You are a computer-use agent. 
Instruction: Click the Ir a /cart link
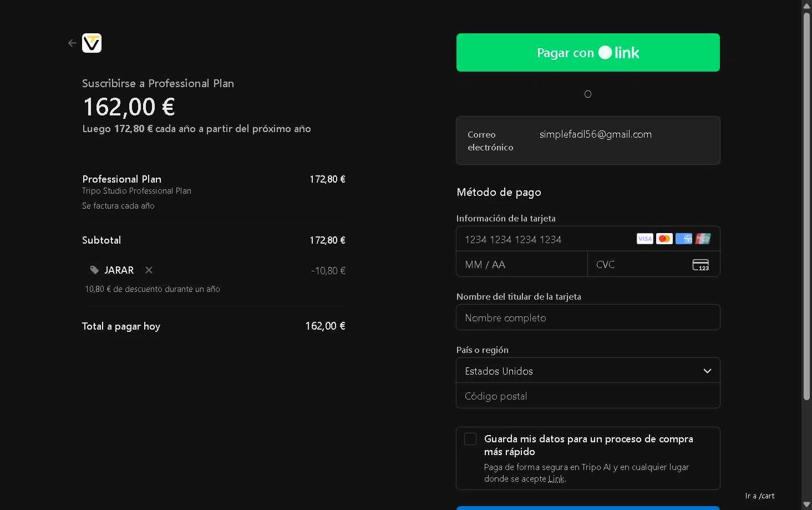[760, 496]
